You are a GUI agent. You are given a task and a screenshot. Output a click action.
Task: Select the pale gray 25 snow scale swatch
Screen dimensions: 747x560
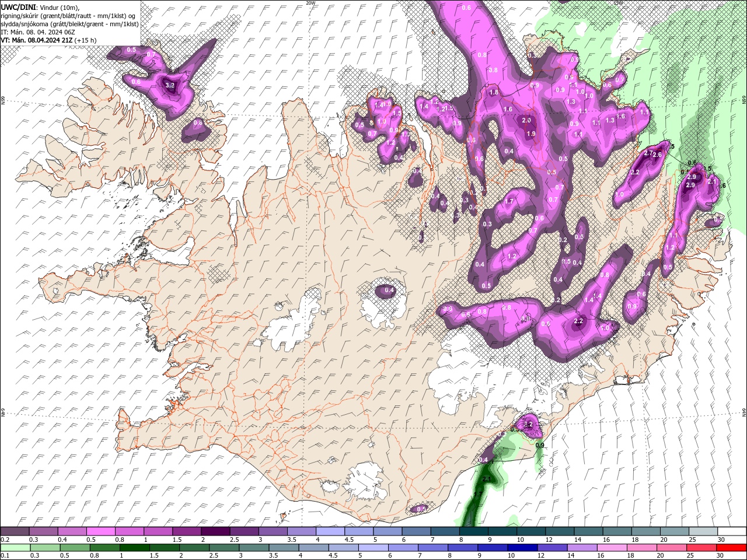(703, 531)
